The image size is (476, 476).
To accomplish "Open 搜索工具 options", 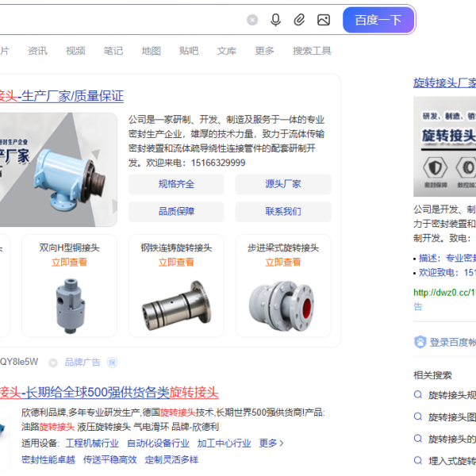I will pos(312,51).
